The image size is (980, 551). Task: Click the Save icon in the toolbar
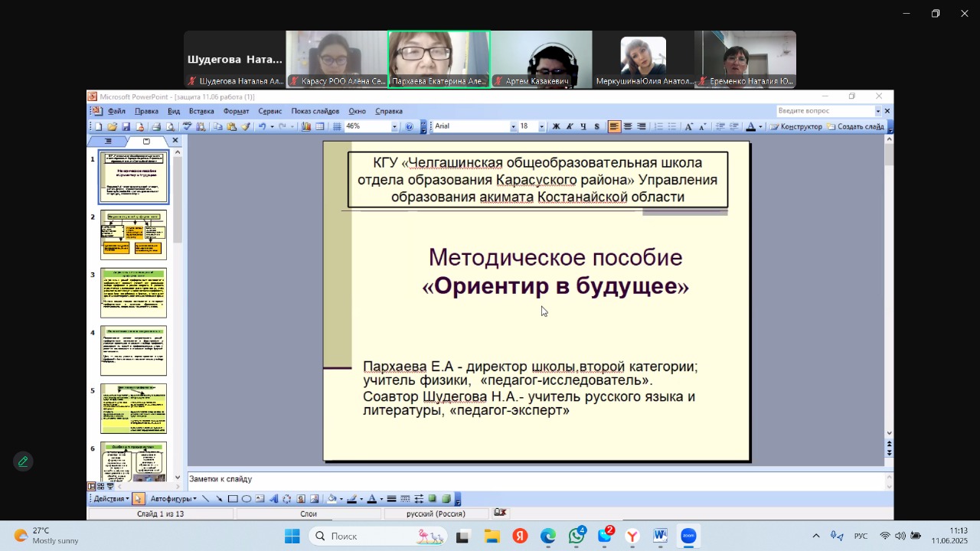click(x=126, y=127)
